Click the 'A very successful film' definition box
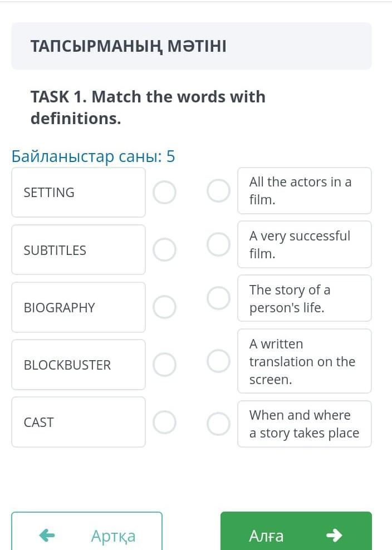The image size is (392, 550). pos(304,244)
